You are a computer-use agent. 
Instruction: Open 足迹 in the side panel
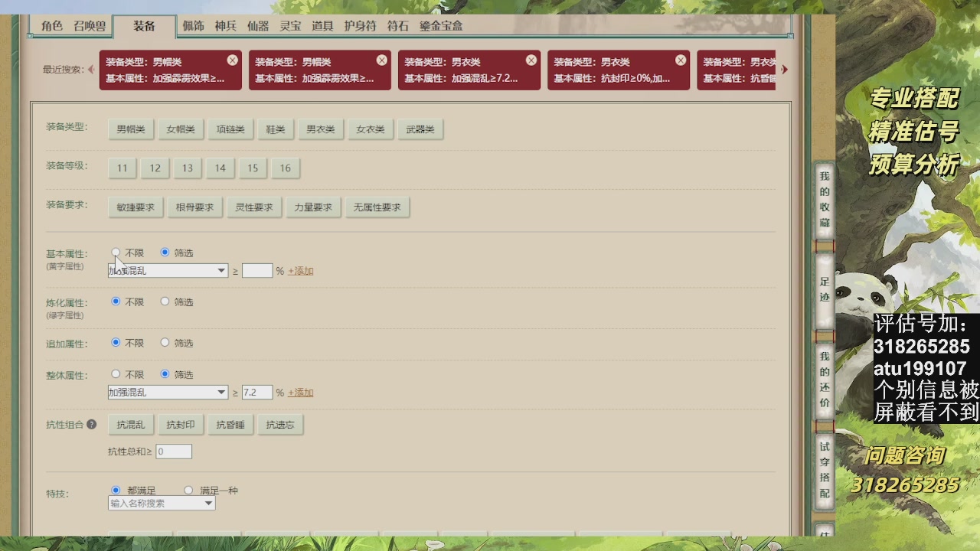pos(825,289)
